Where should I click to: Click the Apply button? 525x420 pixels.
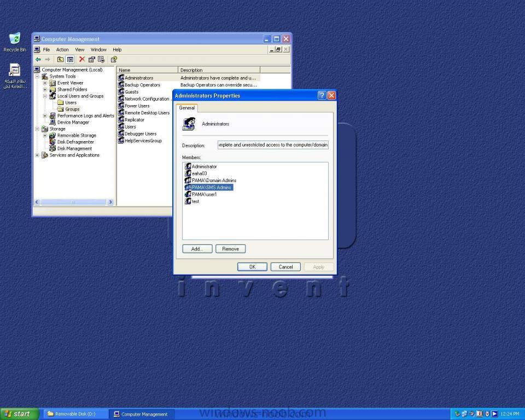point(319,267)
